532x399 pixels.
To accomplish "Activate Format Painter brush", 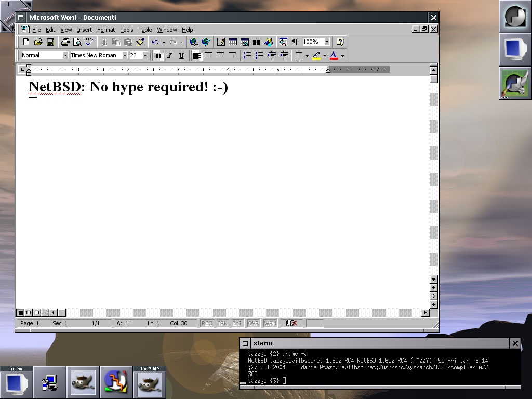I will click(x=140, y=42).
